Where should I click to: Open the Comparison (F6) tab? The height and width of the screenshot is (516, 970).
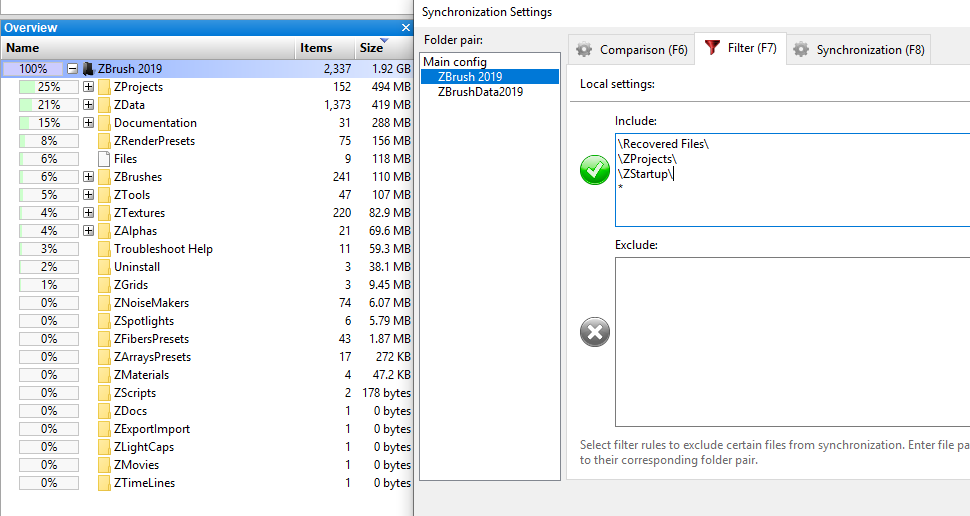632,49
